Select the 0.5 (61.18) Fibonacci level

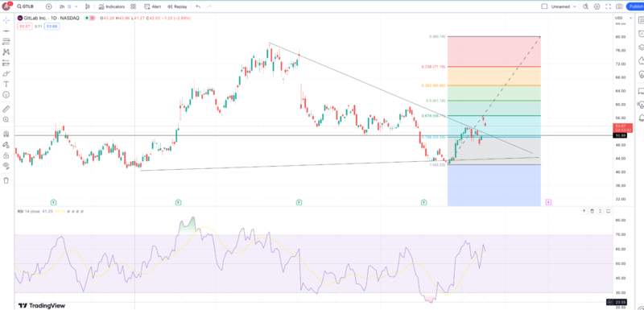click(x=436, y=101)
